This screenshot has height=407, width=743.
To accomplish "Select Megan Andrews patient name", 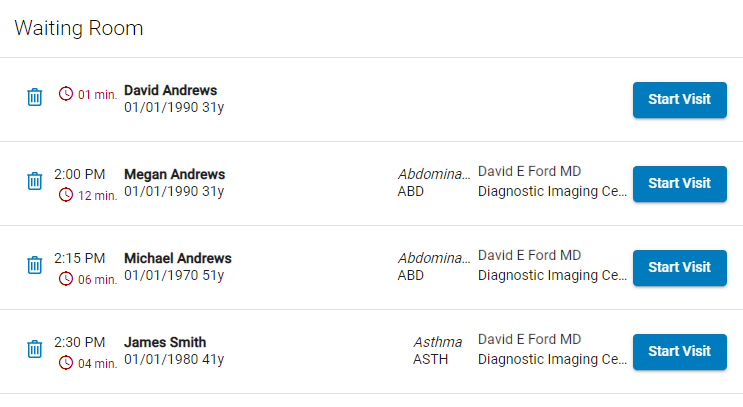I will coord(174,174).
